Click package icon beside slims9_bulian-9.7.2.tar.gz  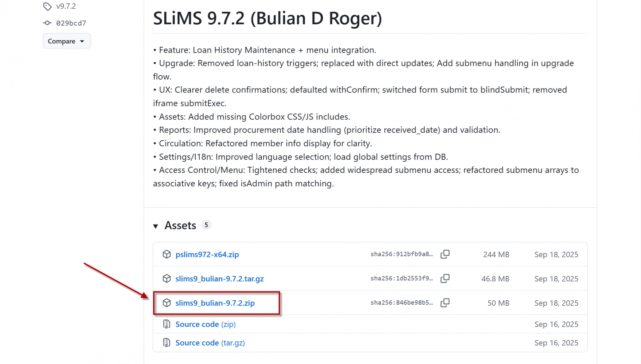coord(167,278)
